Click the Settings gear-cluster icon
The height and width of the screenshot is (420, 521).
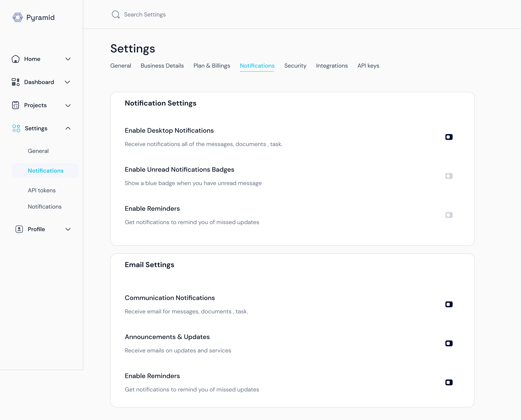tap(16, 128)
